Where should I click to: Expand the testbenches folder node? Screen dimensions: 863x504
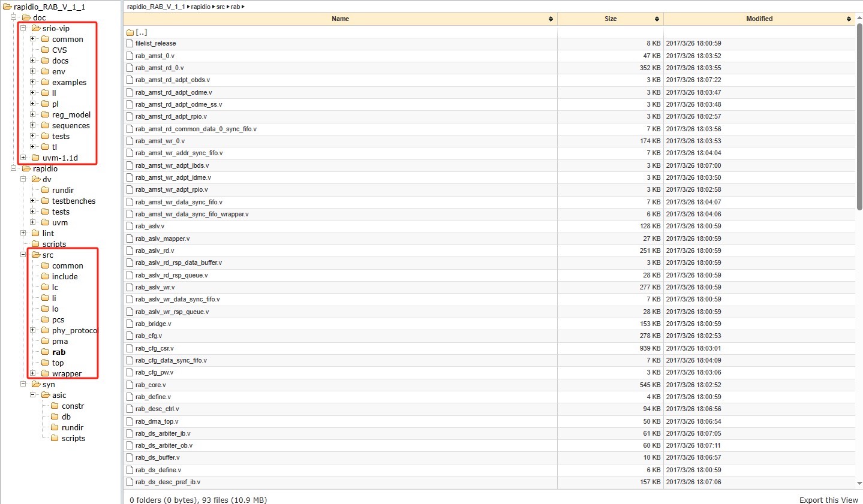tap(33, 201)
